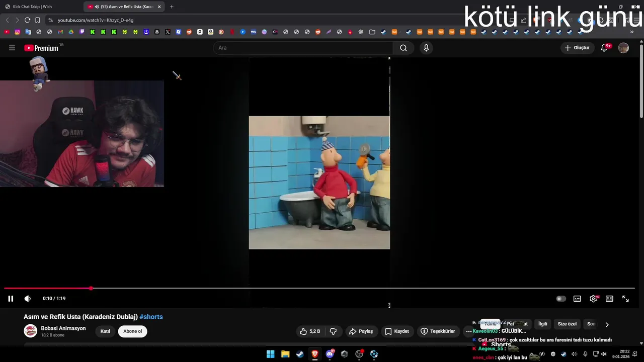Mute the video volume
Image resolution: width=644 pixels, height=362 pixels.
click(x=28, y=299)
